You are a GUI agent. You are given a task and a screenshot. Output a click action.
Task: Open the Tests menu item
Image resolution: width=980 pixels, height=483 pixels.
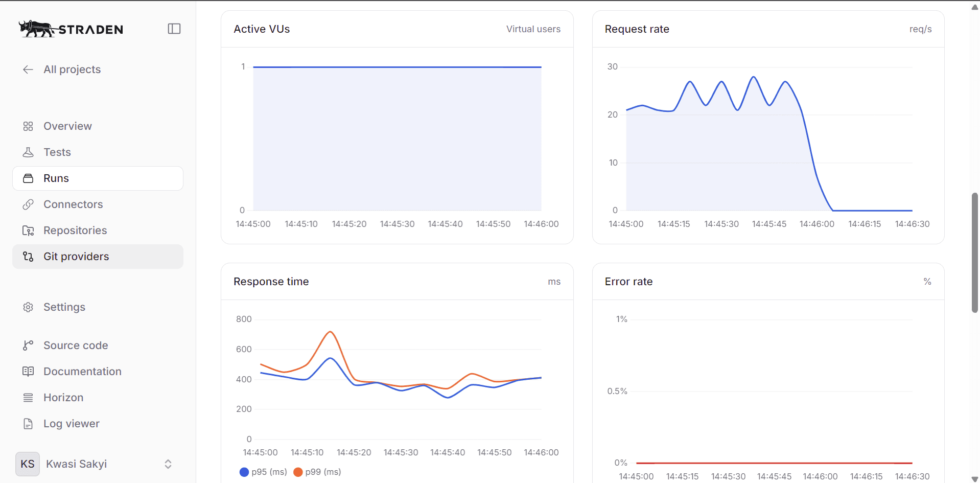98,152
